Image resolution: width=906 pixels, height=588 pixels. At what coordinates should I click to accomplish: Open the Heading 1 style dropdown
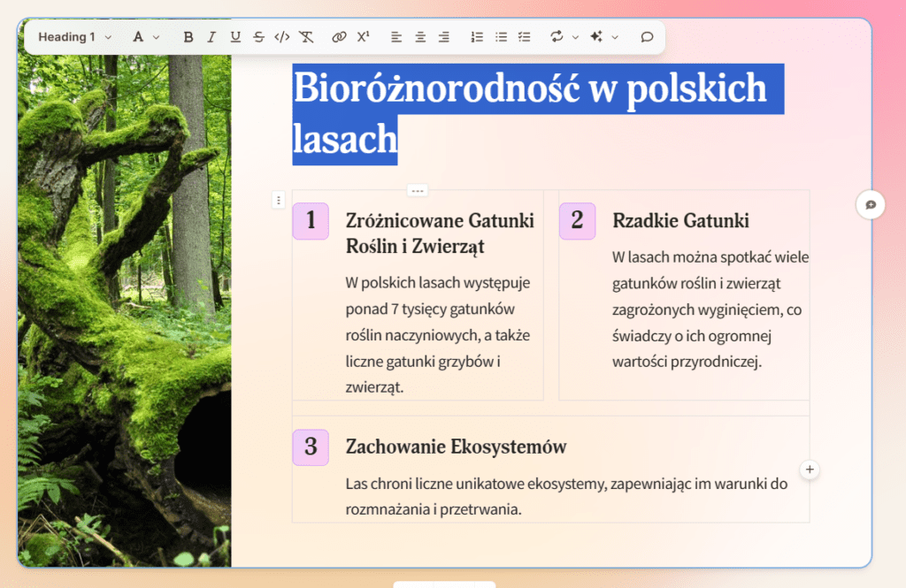point(73,37)
